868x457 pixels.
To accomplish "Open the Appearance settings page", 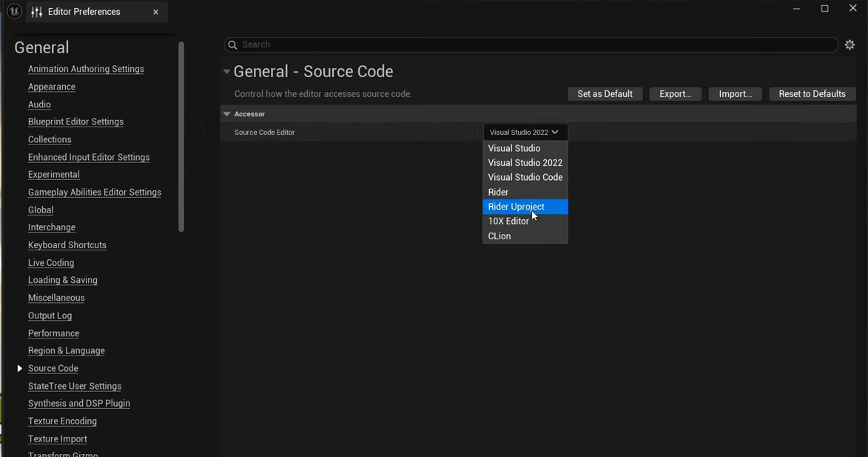I will pyautogui.click(x=52, y=87).
